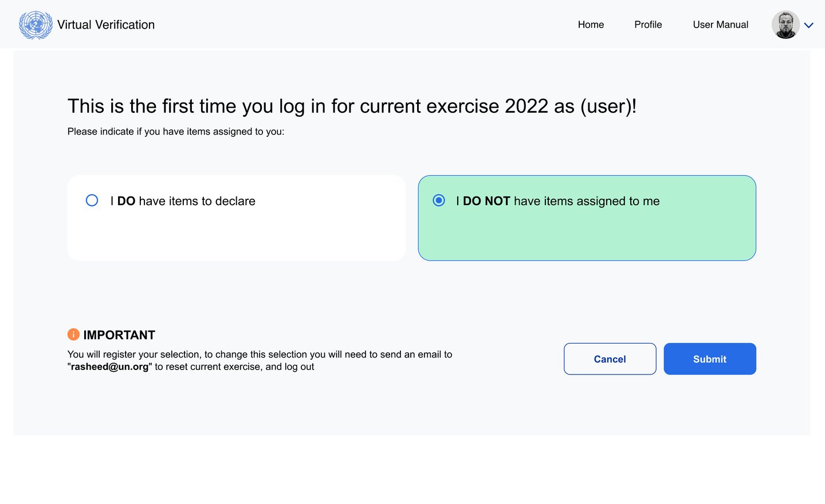Open the user avatar photo
The image size is (825, 504).
click(785, 25)
